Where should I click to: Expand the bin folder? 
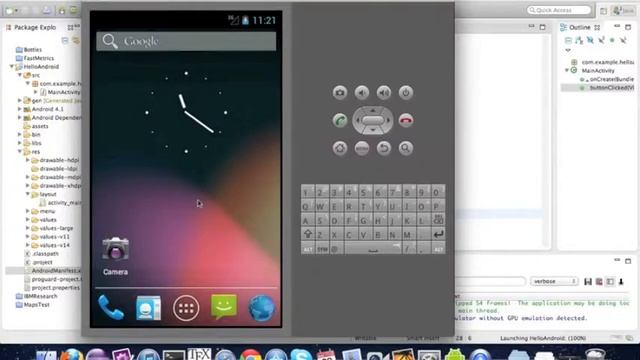[20, 134]
